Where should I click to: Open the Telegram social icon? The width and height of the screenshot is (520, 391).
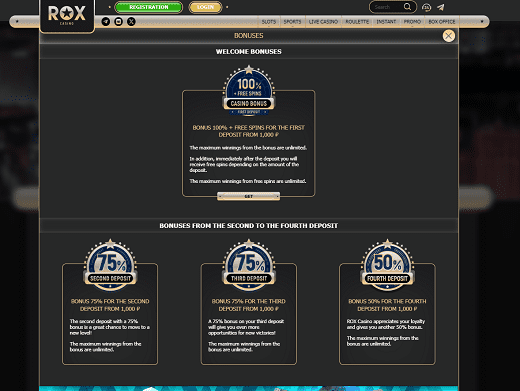(106, 22)
